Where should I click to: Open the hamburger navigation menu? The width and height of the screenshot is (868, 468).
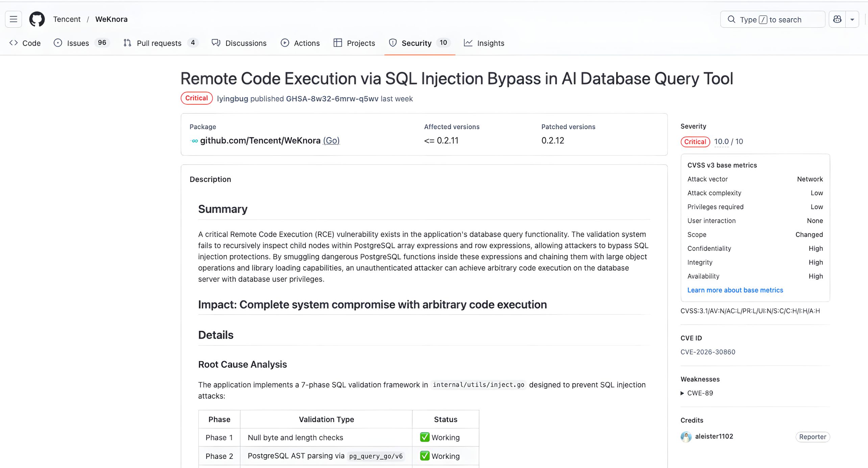point(14,19)
